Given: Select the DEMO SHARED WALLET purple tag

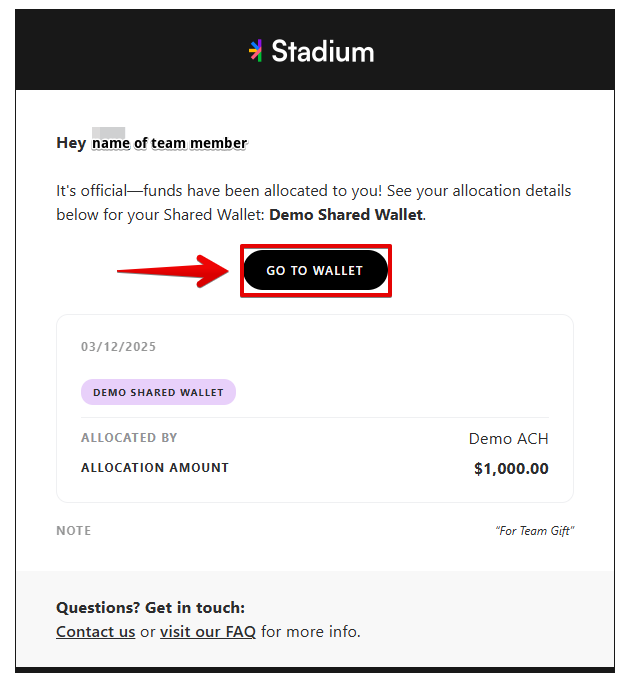Looking at the screenshot, I should [x=158, y=392].
